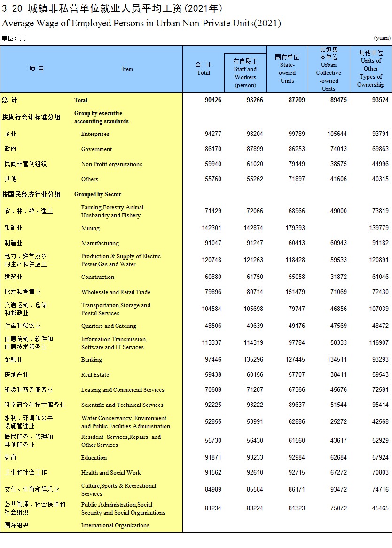This screenshot has width=392, height=548.
Task: Click the Item column header
Action: click(127, 69)
